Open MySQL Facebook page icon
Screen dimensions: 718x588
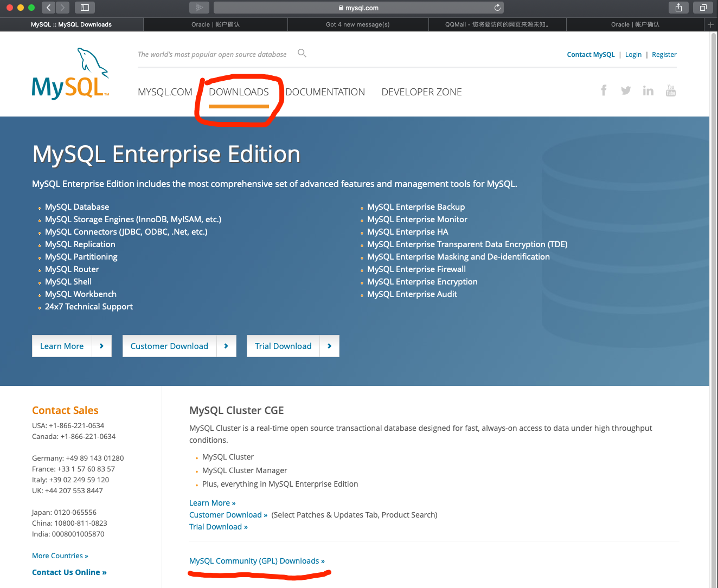click(604, 90)
